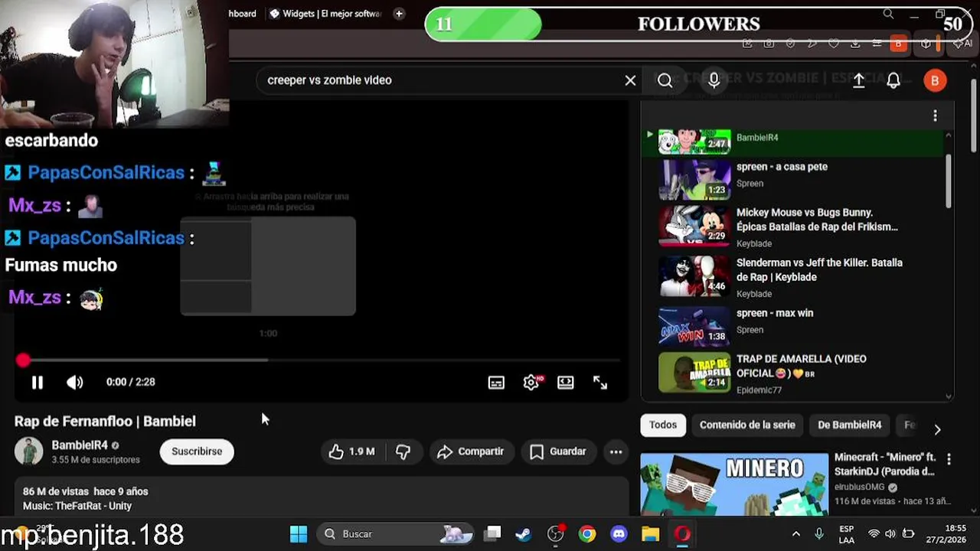Like the video with 1.9 M
This screenshot has height=551, width=980.
352,452
